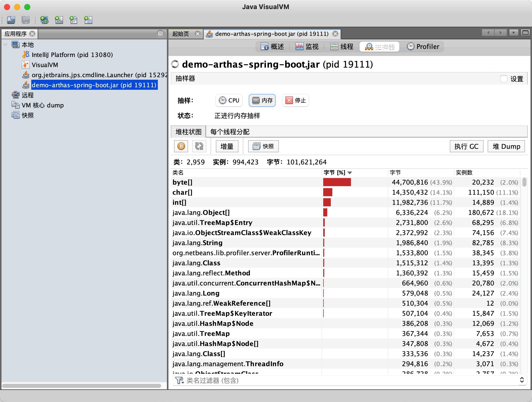Click Add JMX Connection toolbar icon
Viewport: 532px width, 402px height.
point(59,20)
